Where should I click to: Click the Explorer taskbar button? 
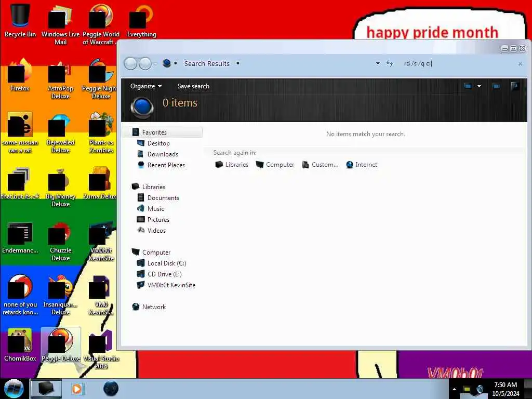tap(46, 389)
